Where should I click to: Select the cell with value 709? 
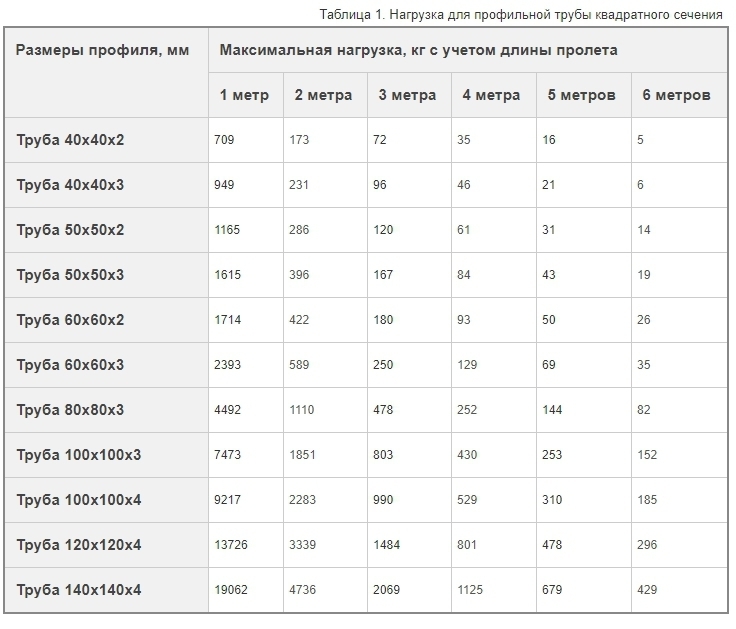coord(224,140)
